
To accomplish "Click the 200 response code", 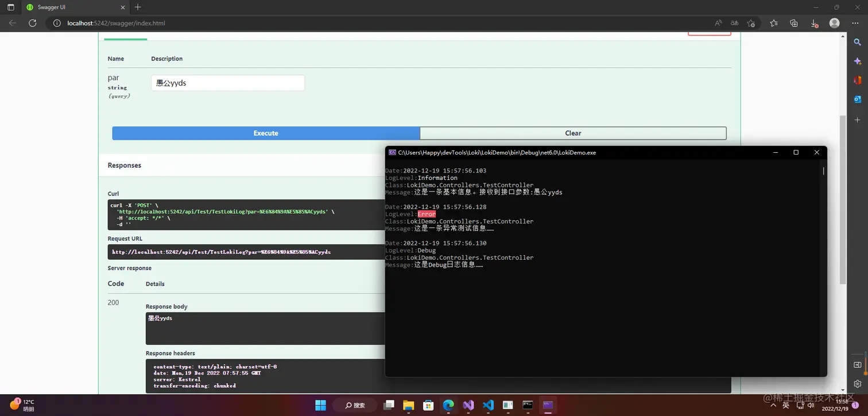I will coord(114,302).
